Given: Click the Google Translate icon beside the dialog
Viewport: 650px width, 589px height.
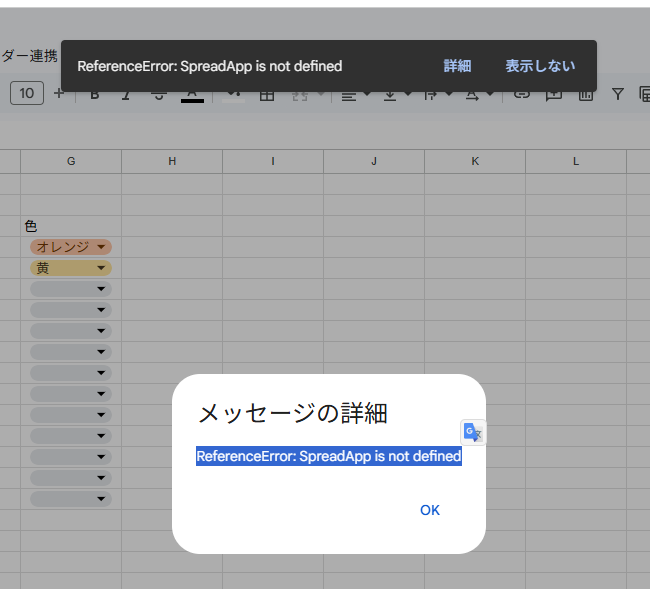Looking at the screenshot, I should tap(473, 432).
